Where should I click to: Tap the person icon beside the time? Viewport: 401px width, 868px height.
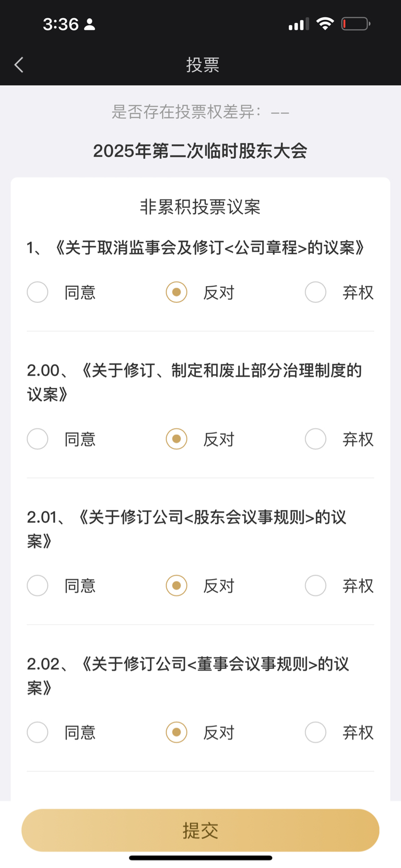(x=90, y=24)
